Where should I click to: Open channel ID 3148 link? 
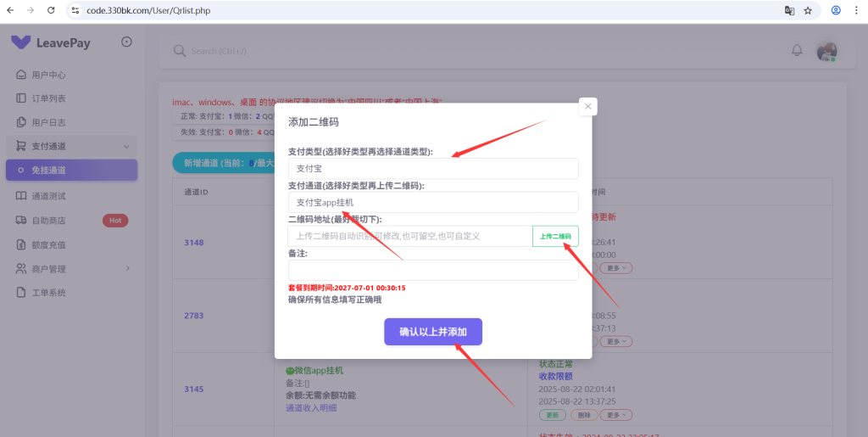click(x=194, y=242)
